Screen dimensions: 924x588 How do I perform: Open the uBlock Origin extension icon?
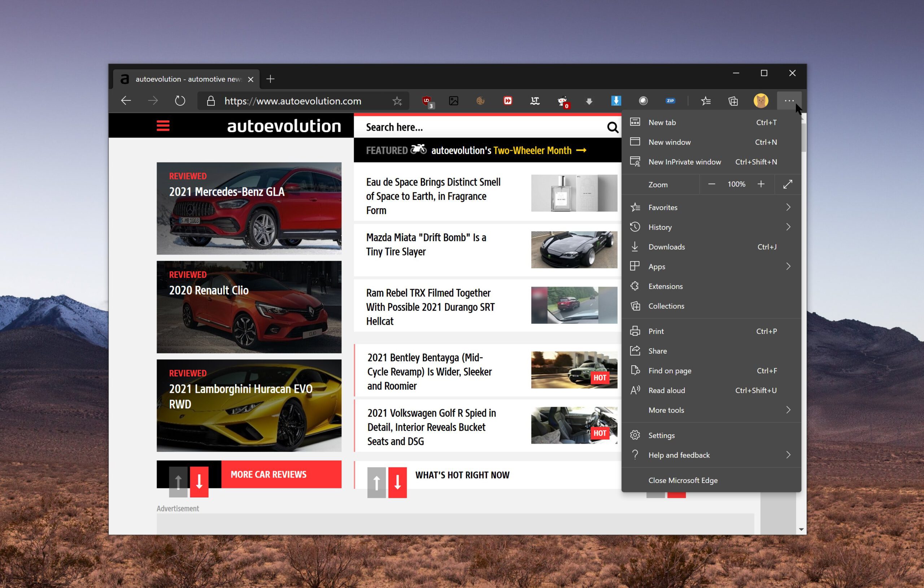tap(427, 101)
